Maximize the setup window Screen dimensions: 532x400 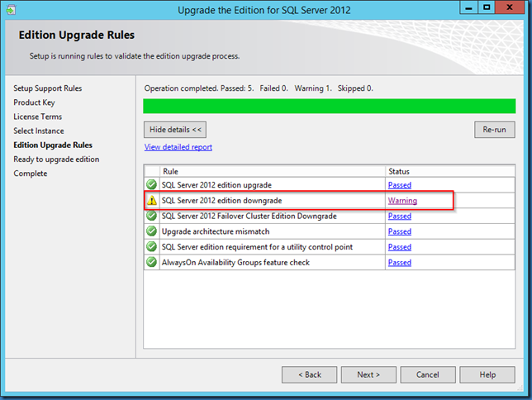click(487, 7)
